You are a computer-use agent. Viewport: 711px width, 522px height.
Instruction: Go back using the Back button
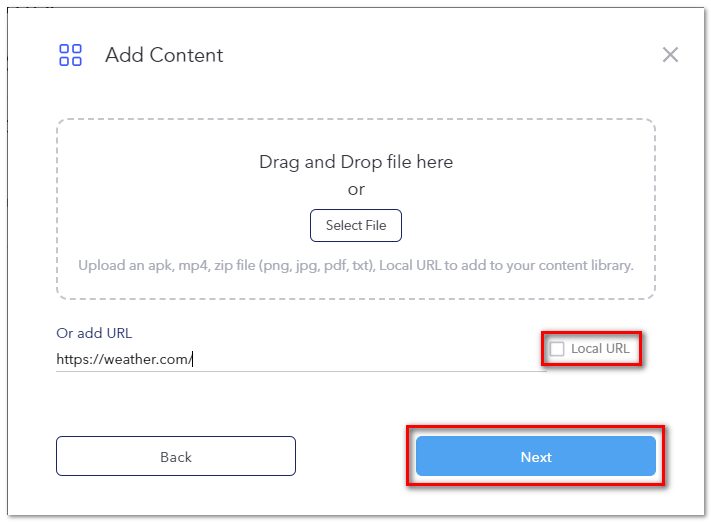pos(176,456)
